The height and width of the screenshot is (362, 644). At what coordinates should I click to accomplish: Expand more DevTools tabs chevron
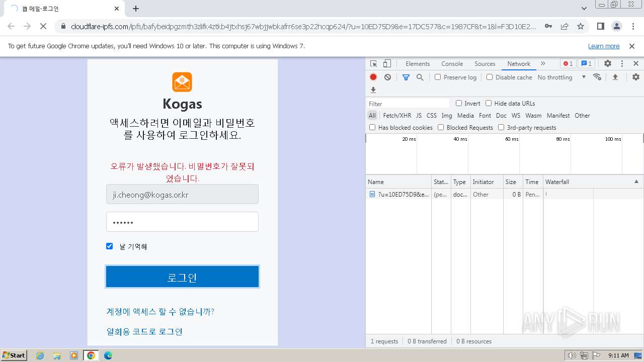click(543, 64)
